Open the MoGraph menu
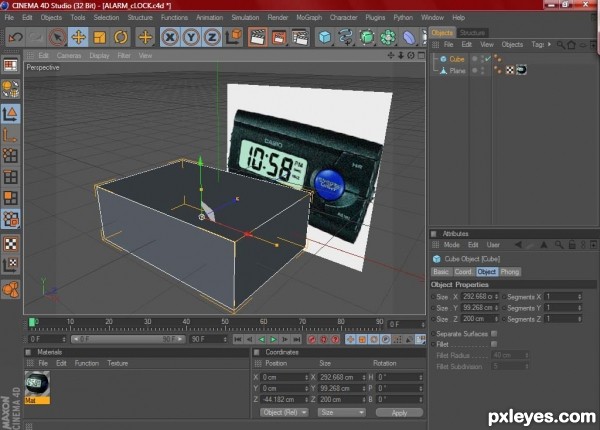Image resolution: width=600 pixels, height=430 pixels. [x=309, y=18]
